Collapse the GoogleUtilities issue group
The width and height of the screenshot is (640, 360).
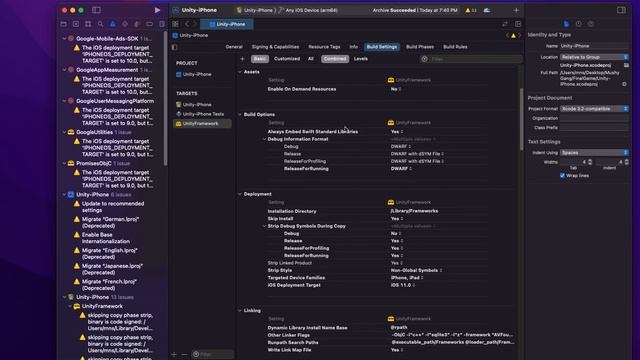(64, 132)
